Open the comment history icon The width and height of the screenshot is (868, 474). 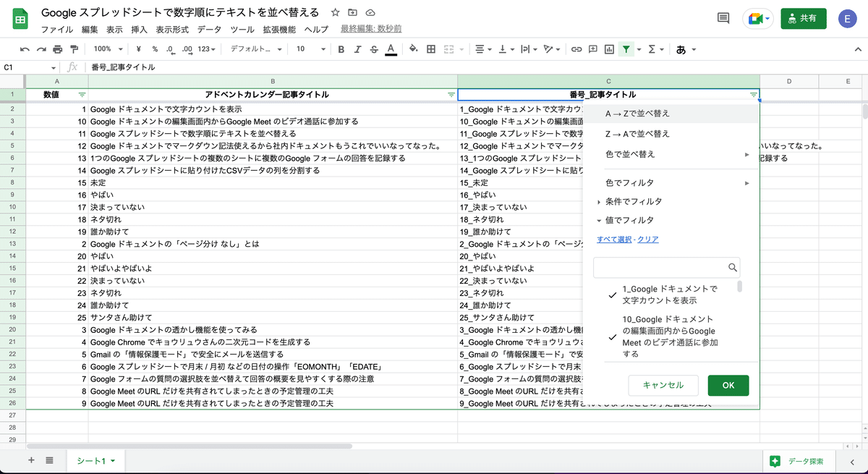point(723,19)
